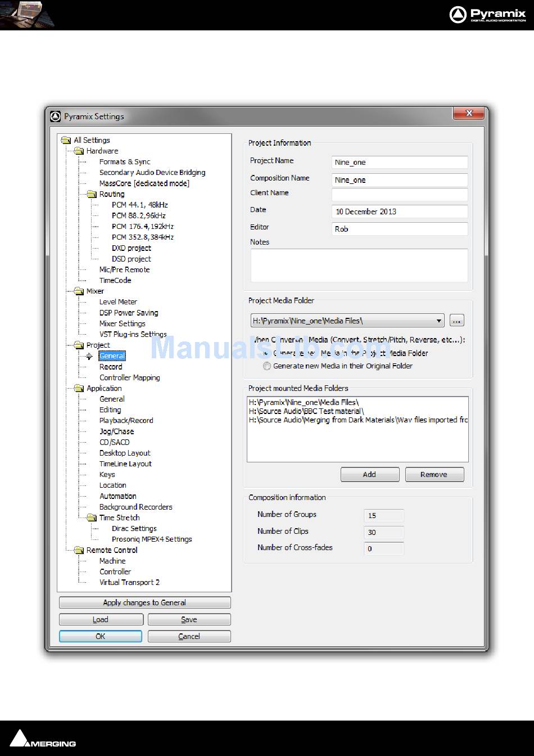
Task: Open Level Meter settings
Action: coord(118,302)
